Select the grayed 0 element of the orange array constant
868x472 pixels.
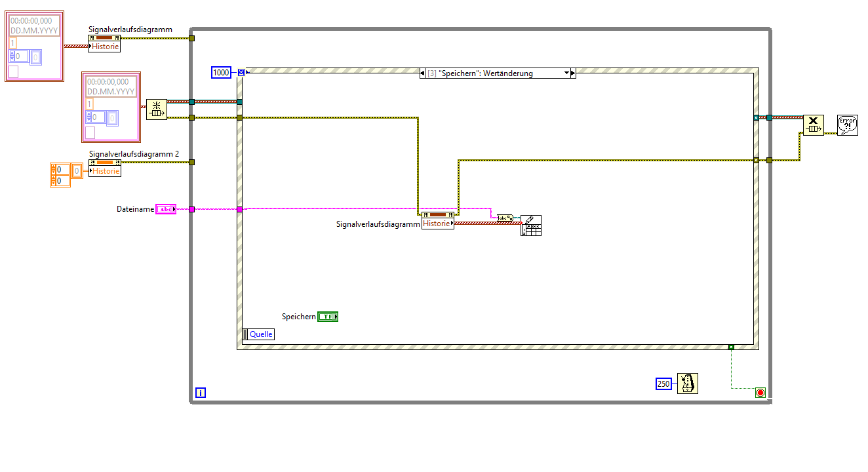point(77,170)
